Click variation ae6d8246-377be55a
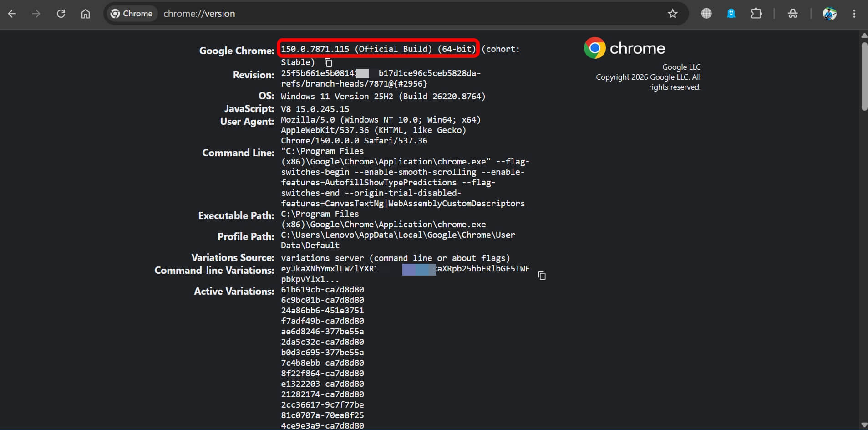 pos(322,331)
